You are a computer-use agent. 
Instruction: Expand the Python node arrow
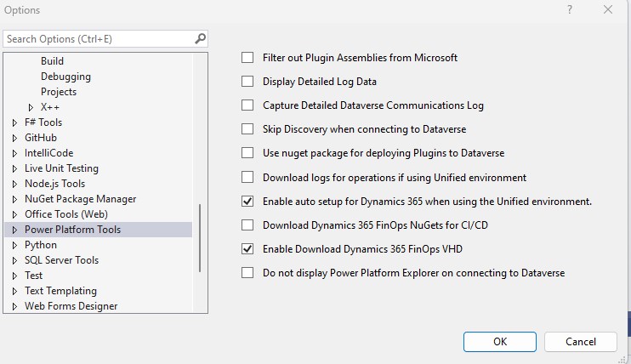(15, 245)
